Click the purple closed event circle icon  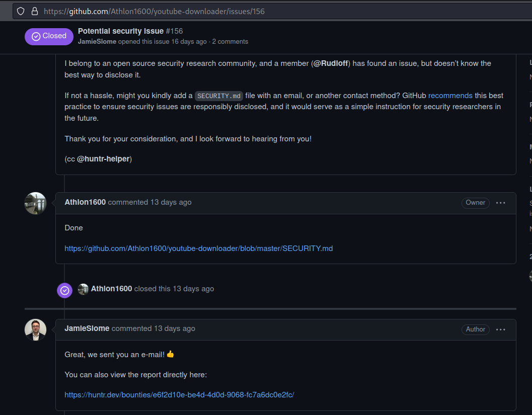coord(64,291)
